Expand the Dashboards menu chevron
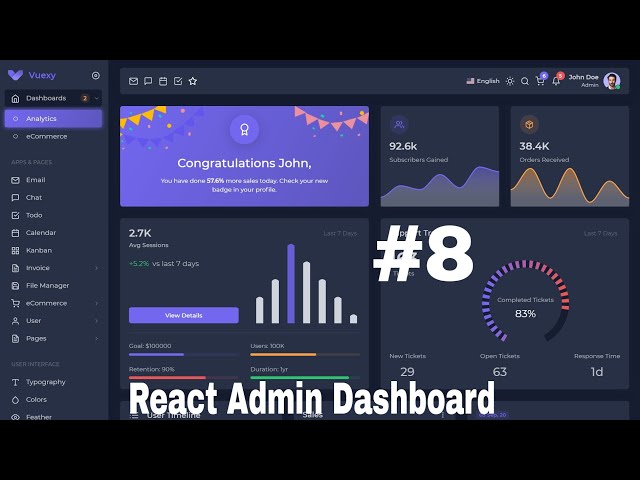Viewport: 640px width, 480px height. (x=97, y=98)
